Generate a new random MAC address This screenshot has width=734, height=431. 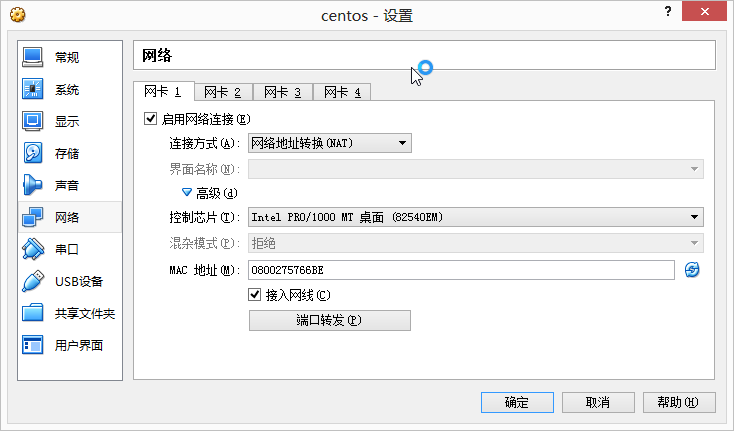(x=692, y=270)
